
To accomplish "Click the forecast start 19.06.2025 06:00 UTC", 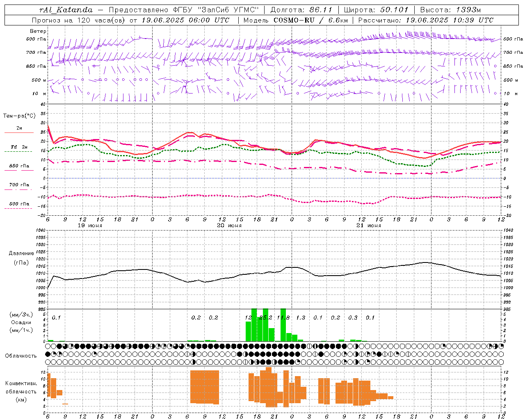I will click(x=185, y=20).
